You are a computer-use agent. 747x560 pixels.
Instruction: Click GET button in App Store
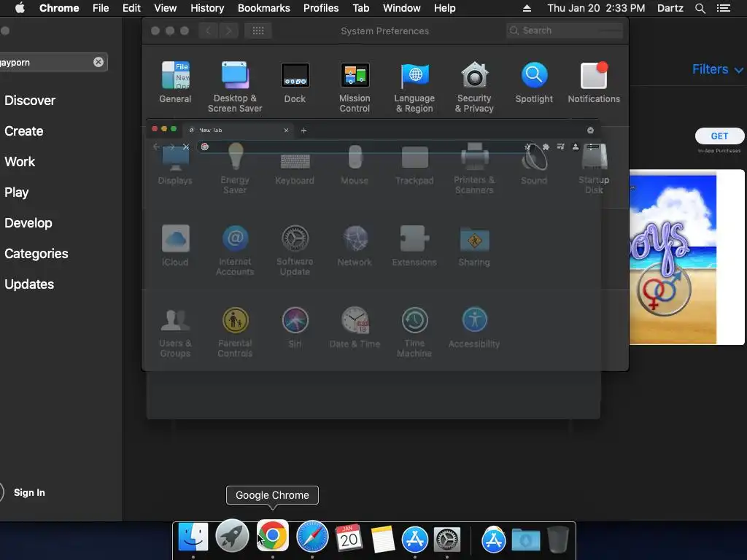click(x=719, y=136)
